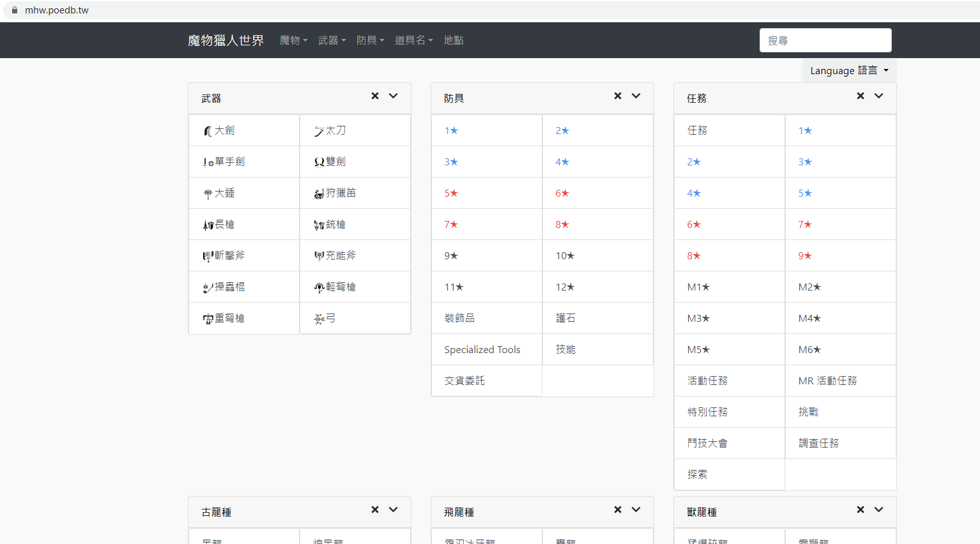This screenshot has height=544, width=980.
Task: Open the 活動任務 event quests link
Action: (707, 381)
